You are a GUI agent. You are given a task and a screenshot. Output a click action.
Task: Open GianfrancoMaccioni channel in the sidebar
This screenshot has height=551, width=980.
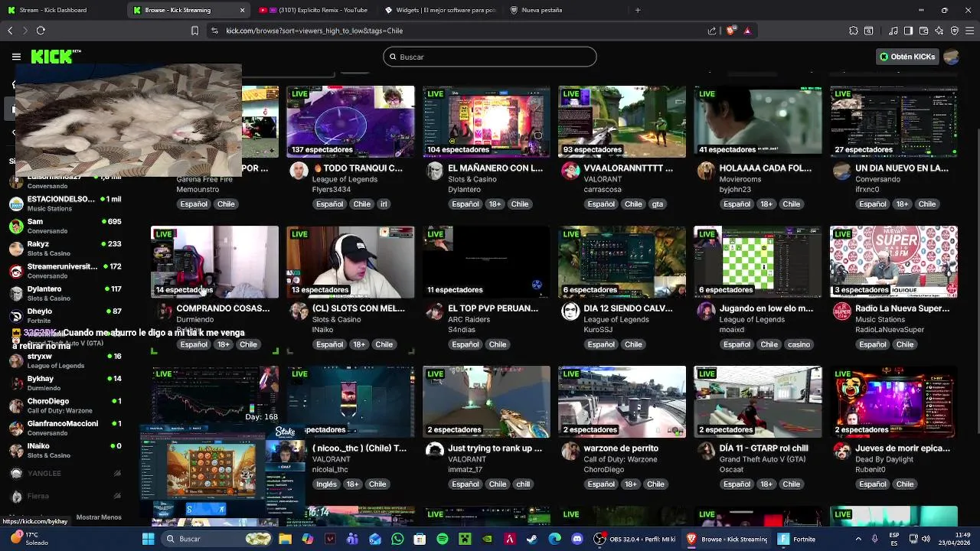click(x=65, y=428)
